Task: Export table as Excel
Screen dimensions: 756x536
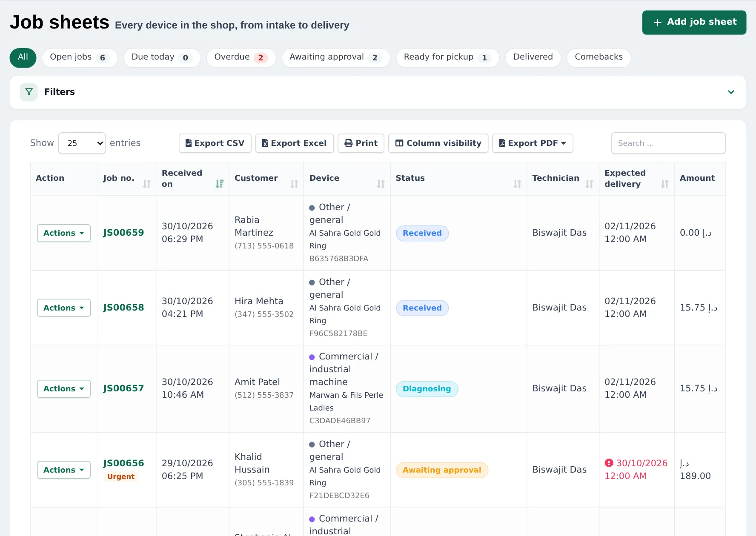Action: pyautogui.click(x=295, y=143)
